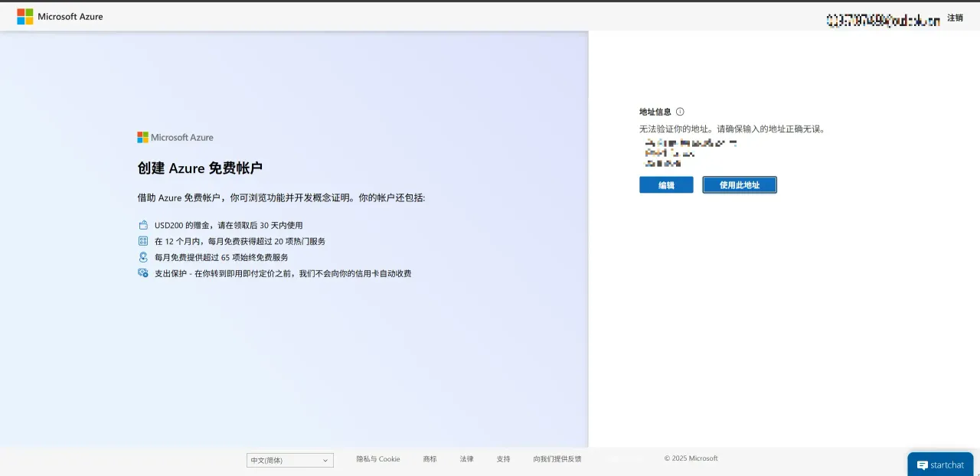Open the 中文(简体) language dropdown

pyautogui.click(x=290, y=460)
